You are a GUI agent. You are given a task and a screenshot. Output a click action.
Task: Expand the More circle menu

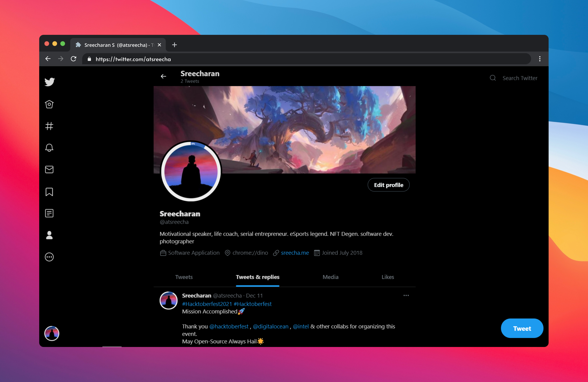pyautogui.click(x=49, y=257)
